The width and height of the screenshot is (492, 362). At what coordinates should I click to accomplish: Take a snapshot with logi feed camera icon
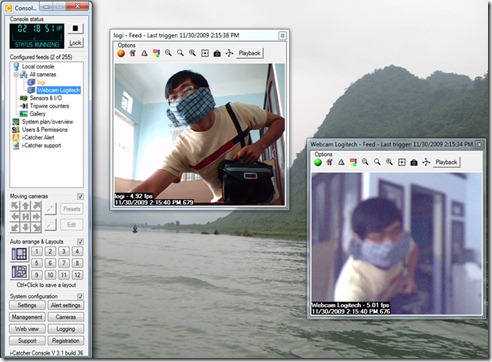click(x=217, y=53)
